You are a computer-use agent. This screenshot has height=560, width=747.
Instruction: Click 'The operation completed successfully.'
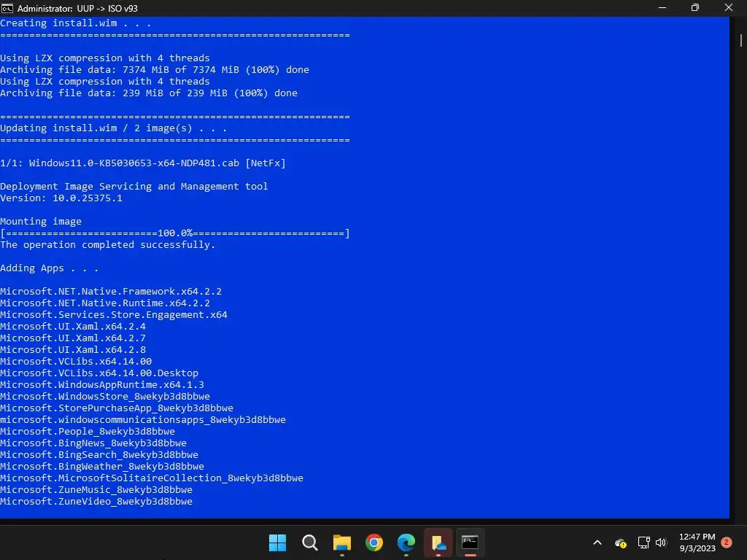click(108, 245)
